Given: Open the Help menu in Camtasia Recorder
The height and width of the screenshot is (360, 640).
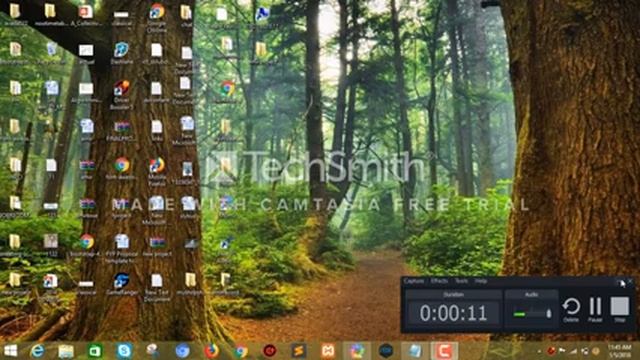Looking at the screenshot, I should click(481, 281).
